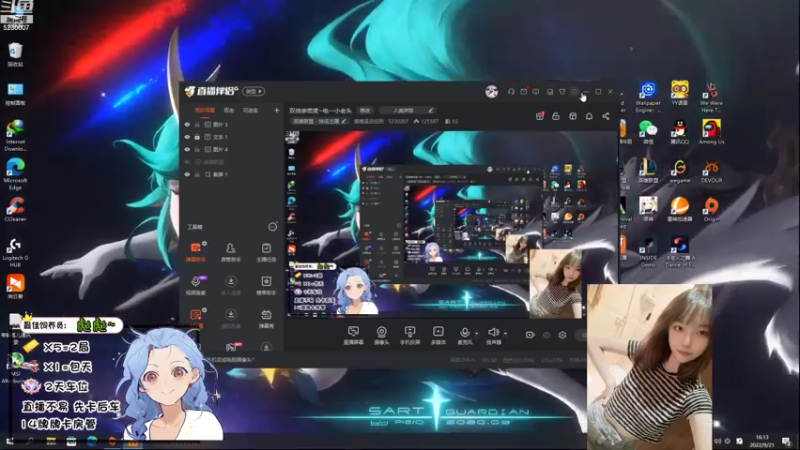Open taskbar clock showing 16:13
Image resolution: width=800 pixels, height=450 pixels.
point(762,441)
